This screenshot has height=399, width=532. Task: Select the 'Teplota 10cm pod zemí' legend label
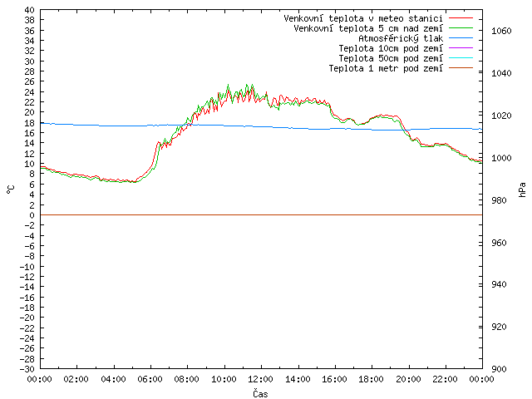tap(391, 48)
